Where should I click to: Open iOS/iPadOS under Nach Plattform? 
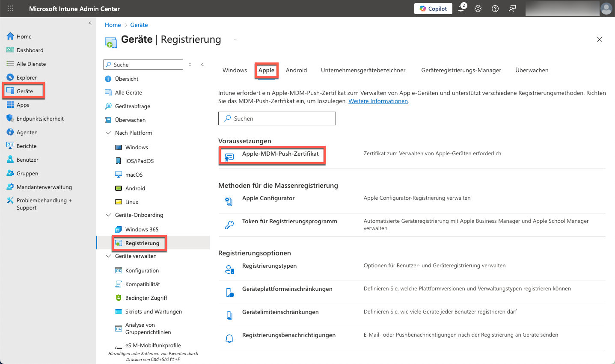[x=139, y=161]
